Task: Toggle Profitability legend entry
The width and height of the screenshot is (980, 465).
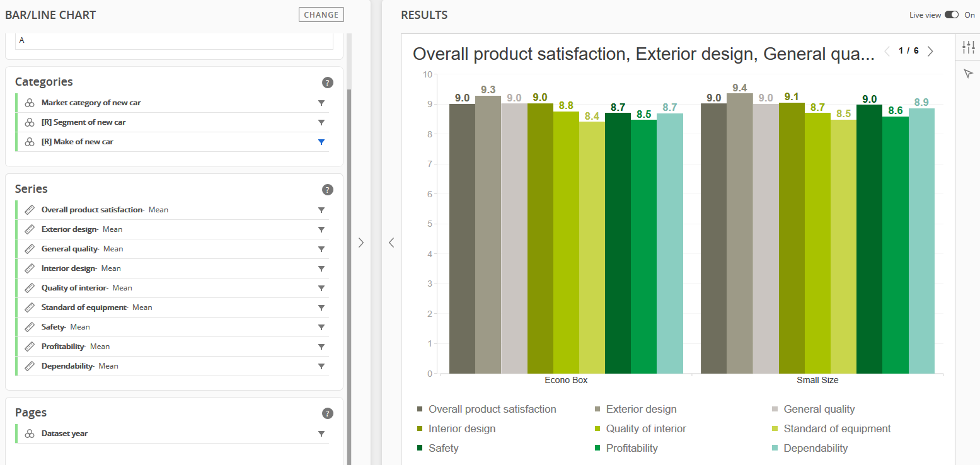Action: (626, 449)
